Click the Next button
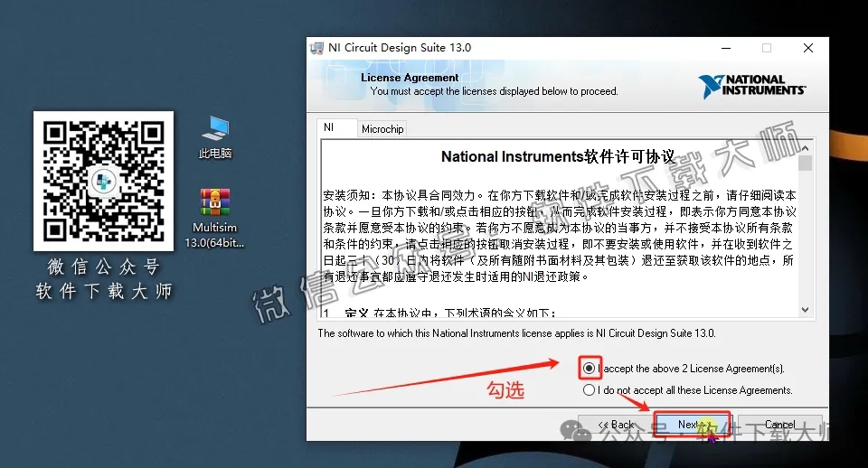Image resolution: width=868 pixels, height=468 pixels. 692,425
